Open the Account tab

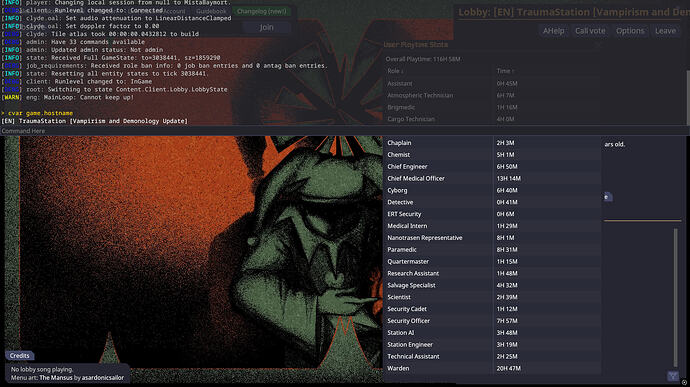coord(175,11)
